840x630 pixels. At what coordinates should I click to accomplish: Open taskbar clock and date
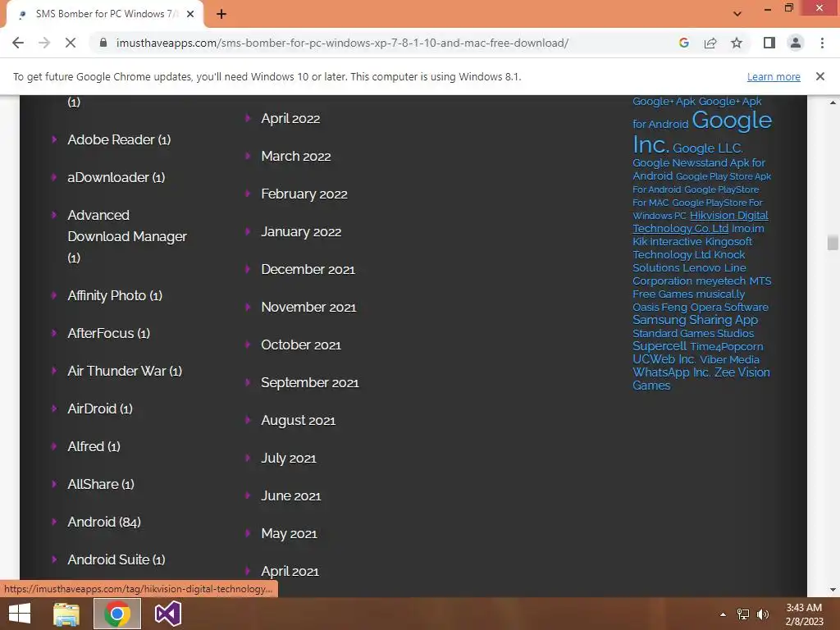(804, 614)
